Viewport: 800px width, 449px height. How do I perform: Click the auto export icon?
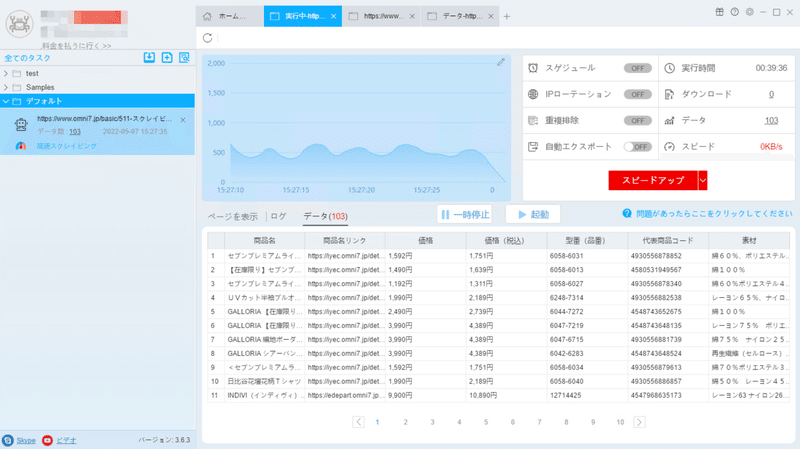pos(533,147)
